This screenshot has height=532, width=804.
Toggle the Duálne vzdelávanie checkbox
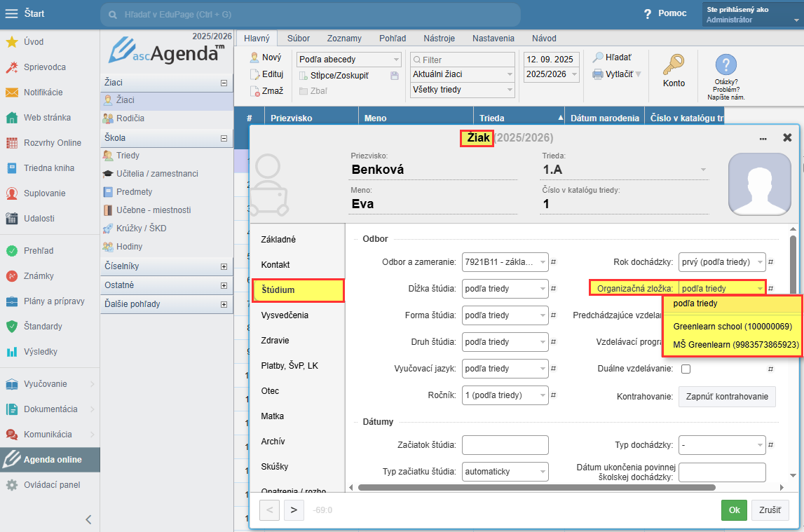pyautogui.click(x=686, y=369)
